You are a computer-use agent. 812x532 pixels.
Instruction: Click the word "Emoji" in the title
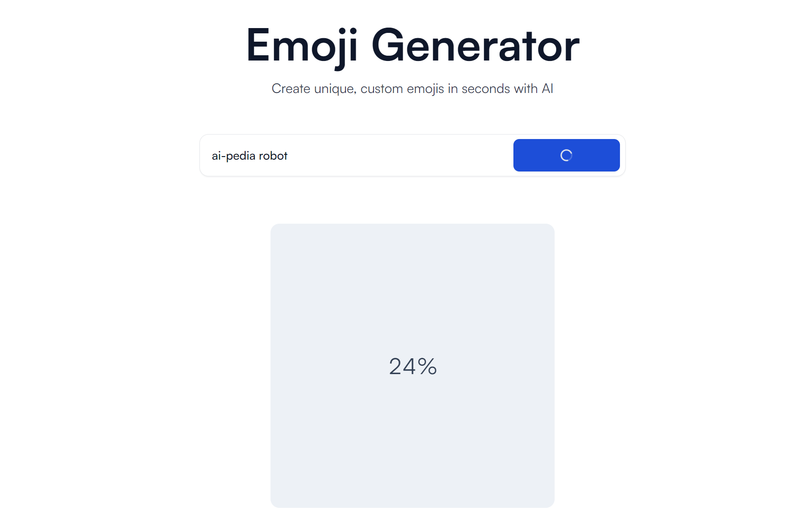302,46
